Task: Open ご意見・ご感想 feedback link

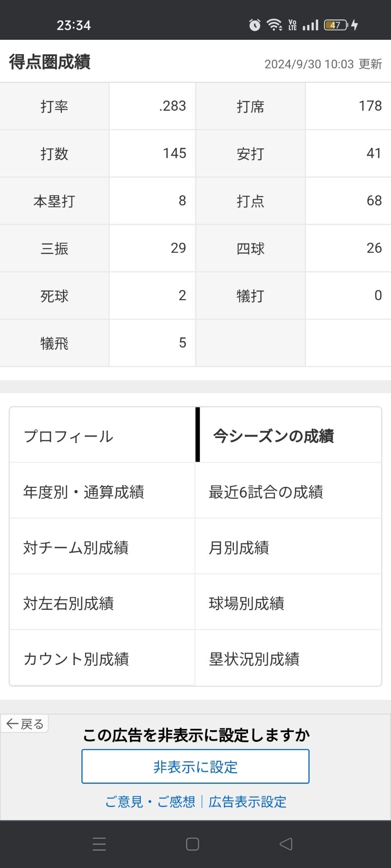Action: [150, 802]
